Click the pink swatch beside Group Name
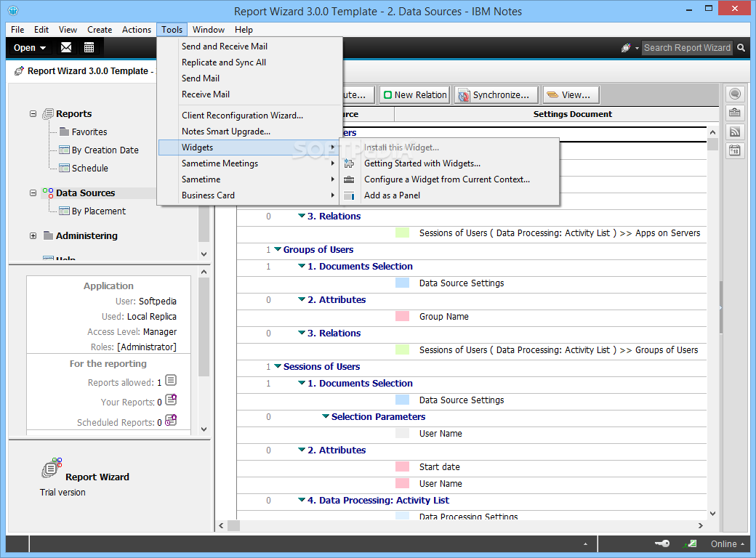756x558 pixels. 402,316
